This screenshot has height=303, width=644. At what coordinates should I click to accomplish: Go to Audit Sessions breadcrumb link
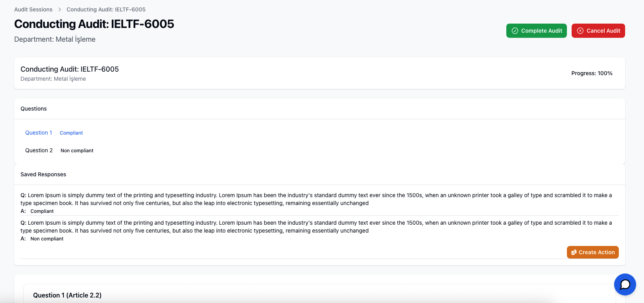(x=33, y=9)
